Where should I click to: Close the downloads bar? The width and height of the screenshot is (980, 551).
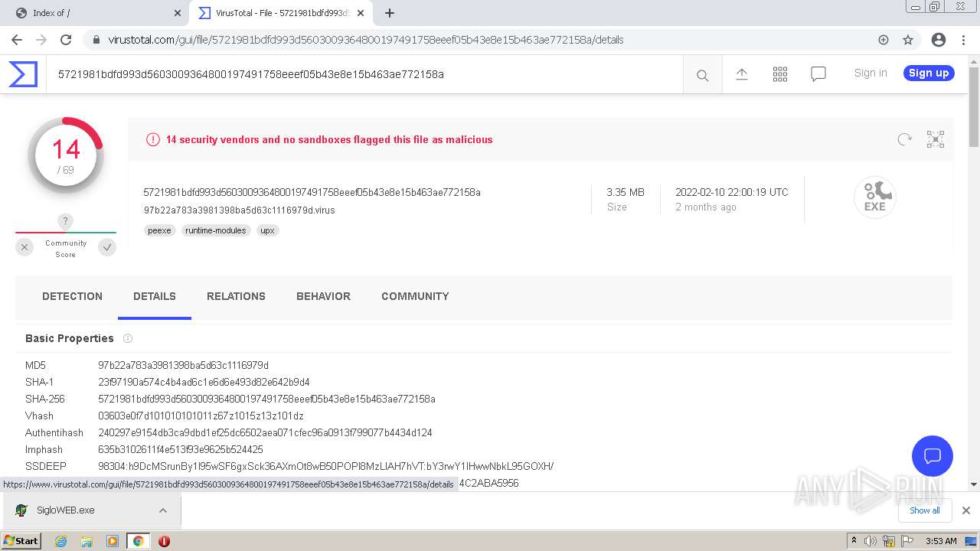[966, 510]
